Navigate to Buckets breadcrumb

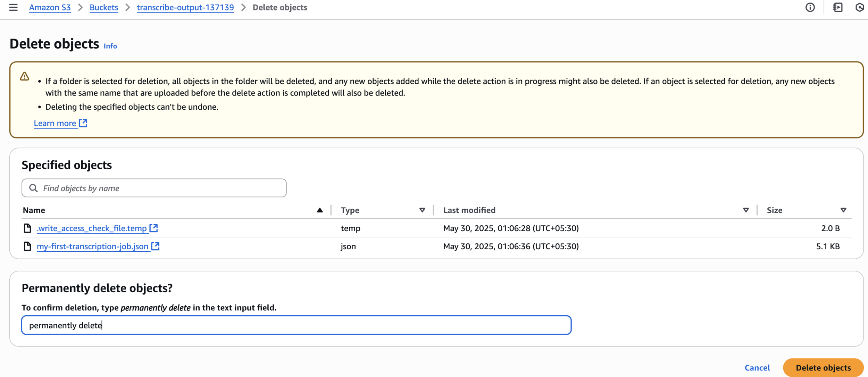pyautogui.click(x=104, y=7)
